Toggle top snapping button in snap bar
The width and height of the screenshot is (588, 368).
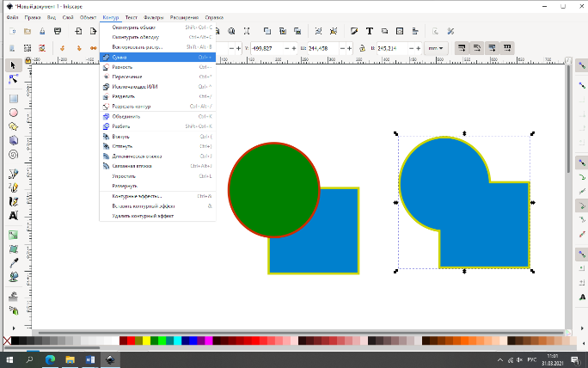pos(582,65)
